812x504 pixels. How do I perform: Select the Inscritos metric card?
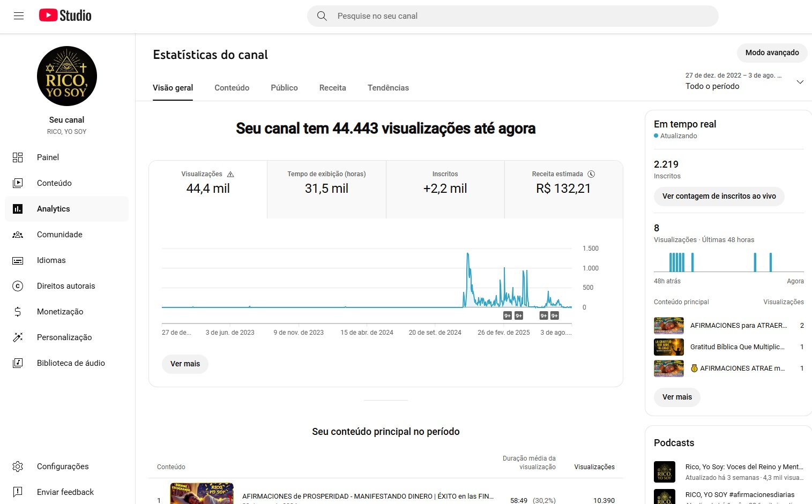click(x=445, y=190)
